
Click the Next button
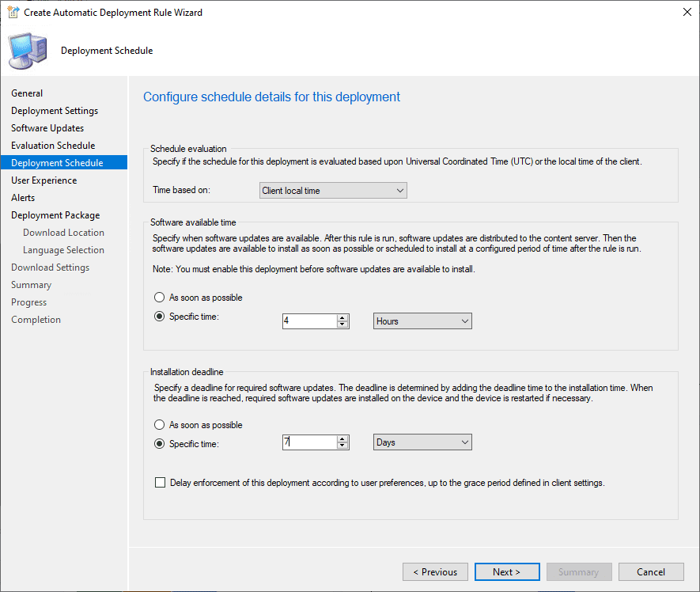pos(506,572)
